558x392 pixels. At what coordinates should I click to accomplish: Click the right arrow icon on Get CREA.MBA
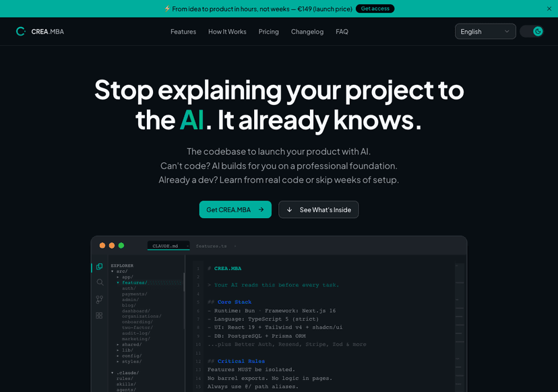261,209
